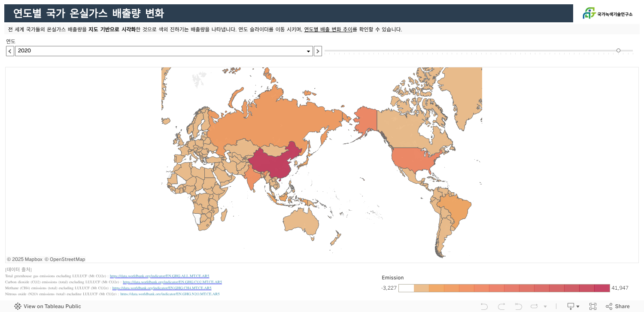
Task: Click the revert icon in bottom toolbar
Action: pos(518,306)
